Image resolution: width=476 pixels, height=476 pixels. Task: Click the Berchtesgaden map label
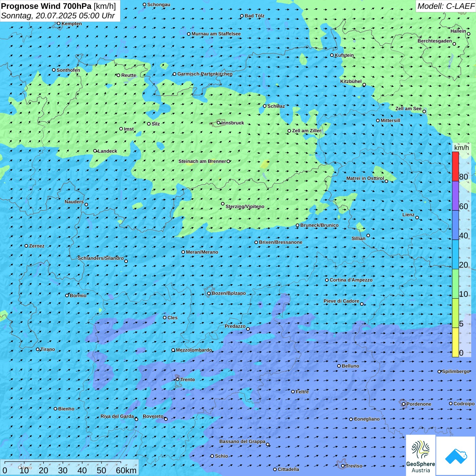pyautogui.click(x=435, y=41)
